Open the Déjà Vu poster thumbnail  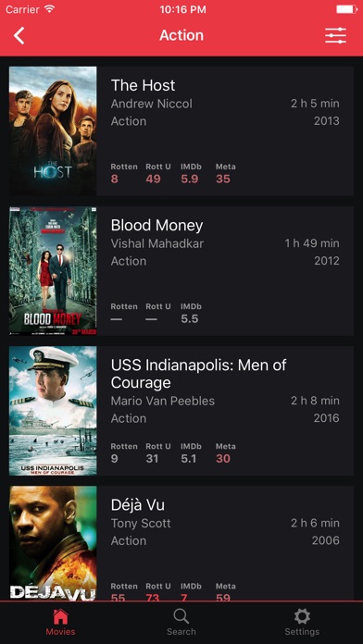(x=53, y=543)
